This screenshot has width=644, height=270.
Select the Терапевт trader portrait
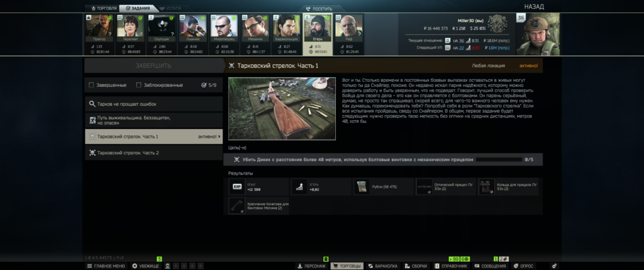click(130, 26)
